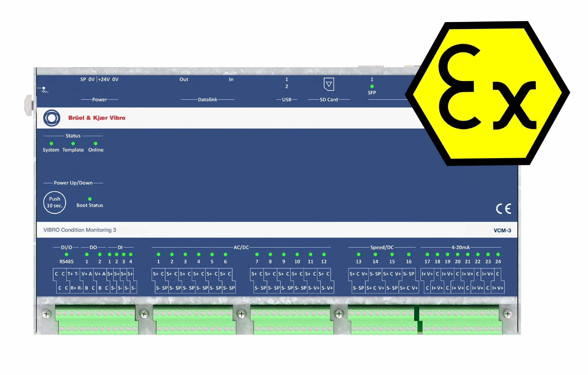Click the "Datalink" section label
588x375 pixels.
pyautogui.click(x=207, y=100)
